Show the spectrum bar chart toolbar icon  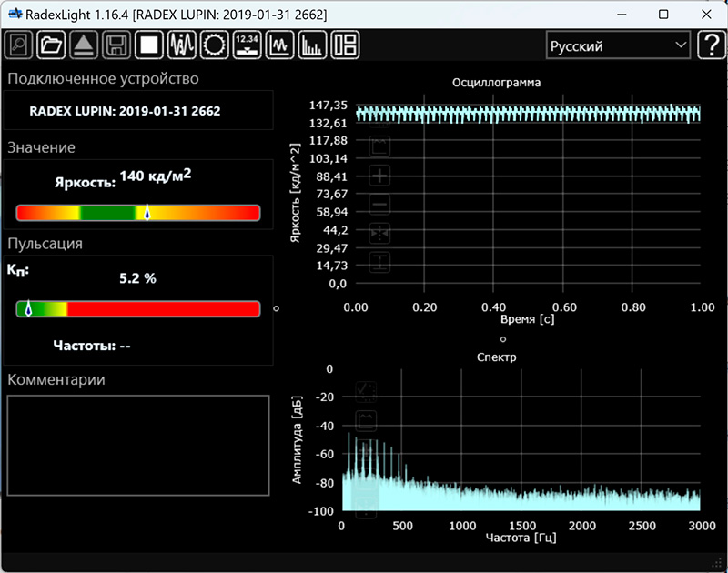click(312, 45)
